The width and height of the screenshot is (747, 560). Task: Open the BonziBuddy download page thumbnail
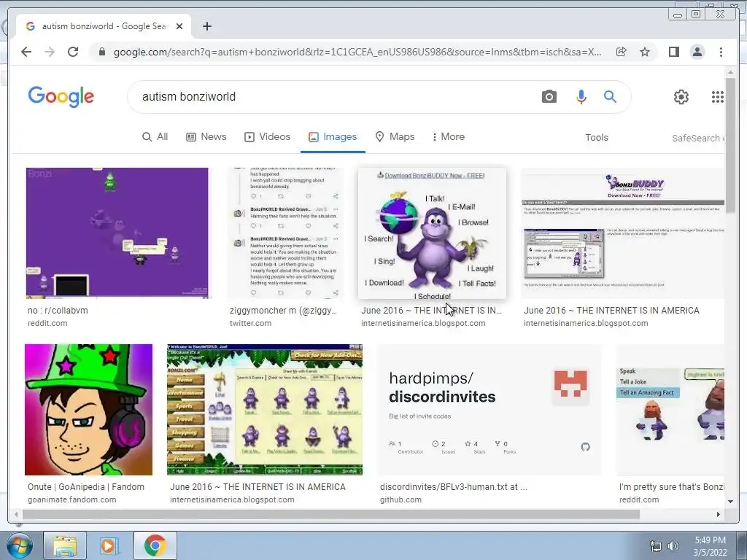pyautogui.click(x=623, y=233)
